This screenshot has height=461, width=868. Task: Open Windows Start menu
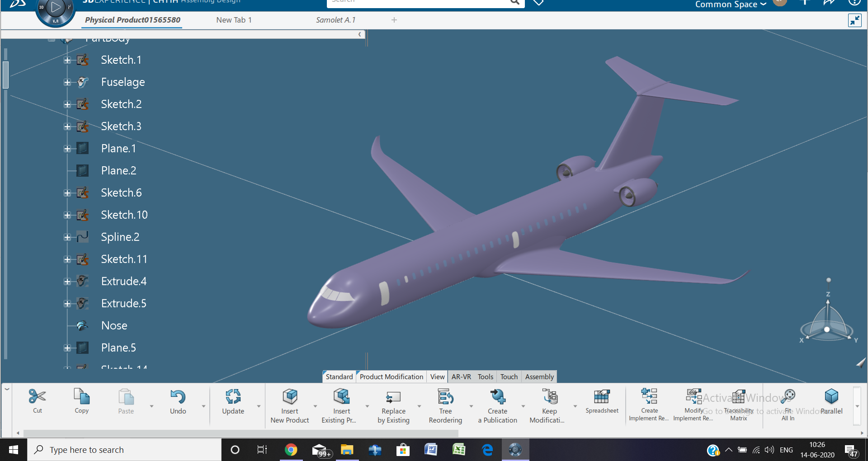14,450
